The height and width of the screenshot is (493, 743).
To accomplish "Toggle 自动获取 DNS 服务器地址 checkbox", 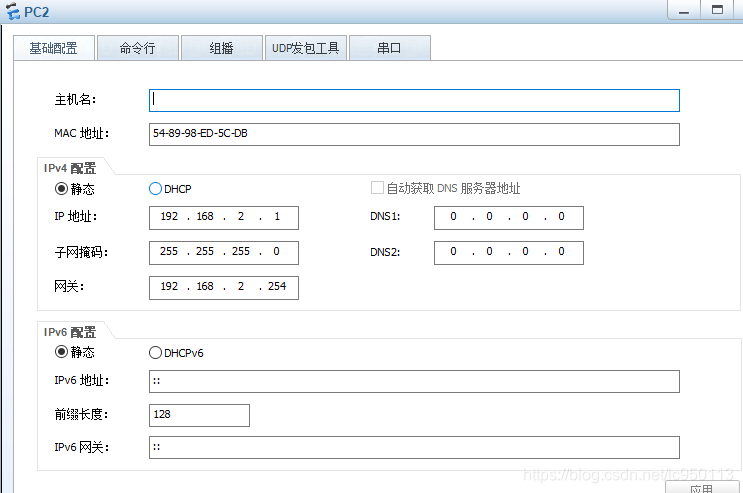I will [x=377, y=188].
